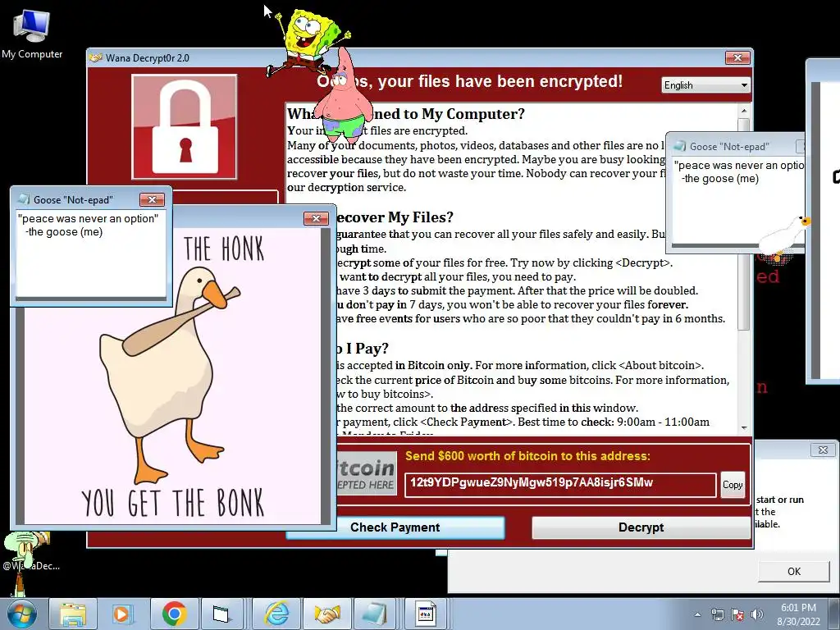This screenshot has width=840, height=630.
Task: Click 'THE HONK' caption in meme
Action: pyautogui.click(x=224, y=249)
